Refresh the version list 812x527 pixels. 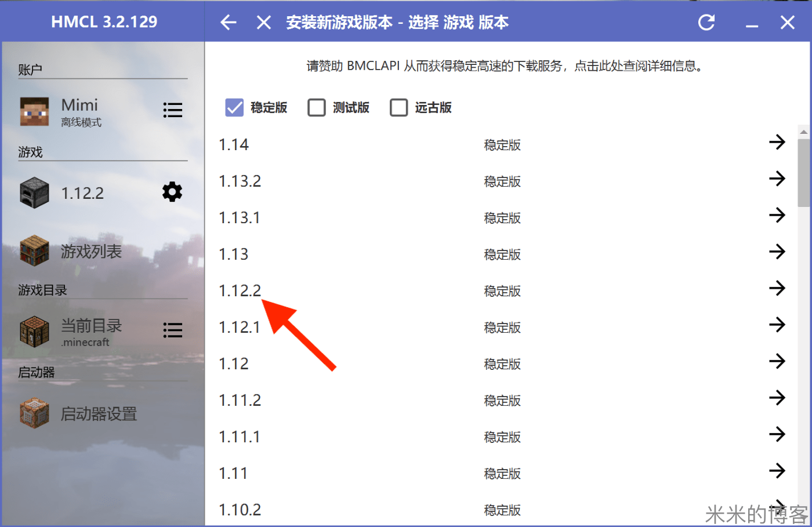click(x=706, y=22)
